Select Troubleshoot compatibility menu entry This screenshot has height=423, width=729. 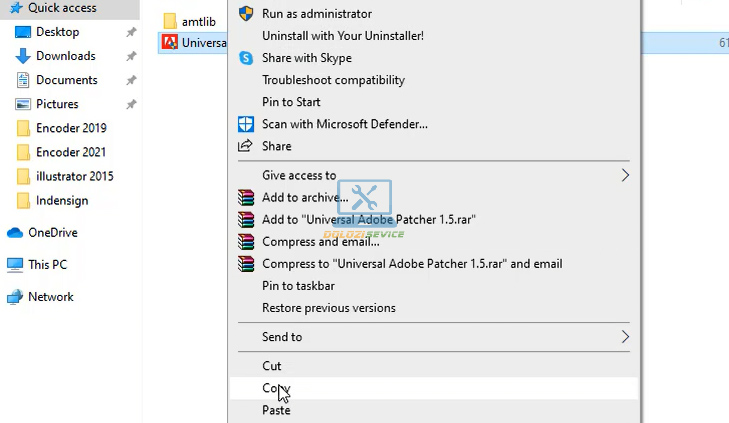pos(333,80)
